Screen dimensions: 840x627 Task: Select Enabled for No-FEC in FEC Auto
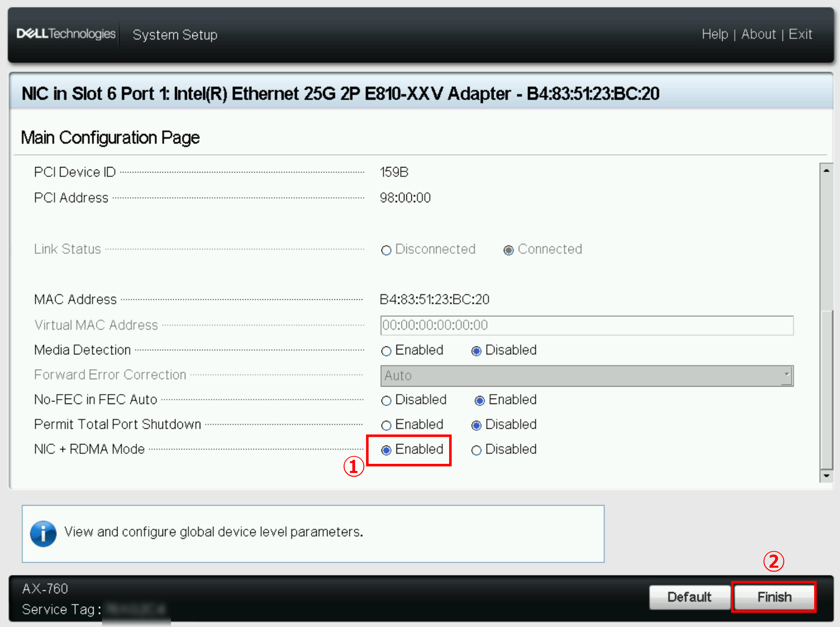[x=480, y=401]
